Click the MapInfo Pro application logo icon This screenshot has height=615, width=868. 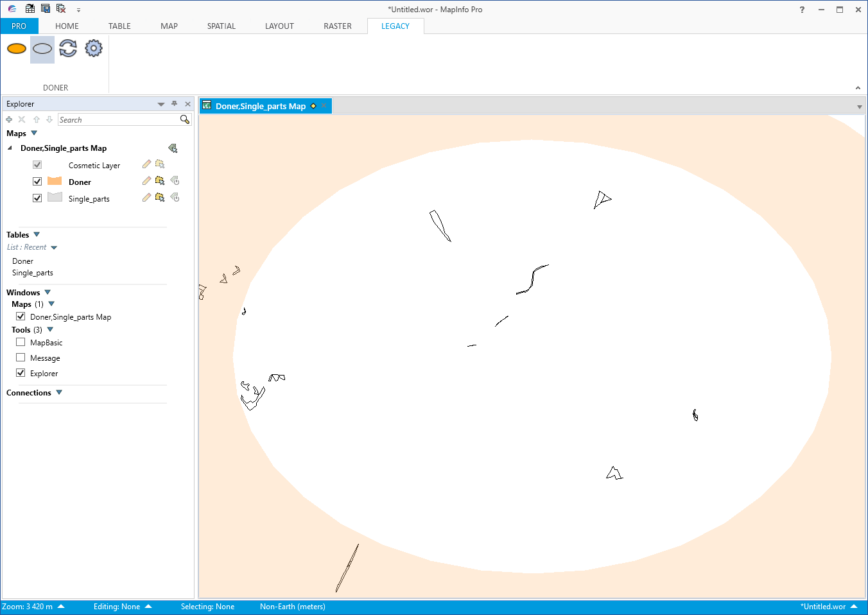pos(12,9)
